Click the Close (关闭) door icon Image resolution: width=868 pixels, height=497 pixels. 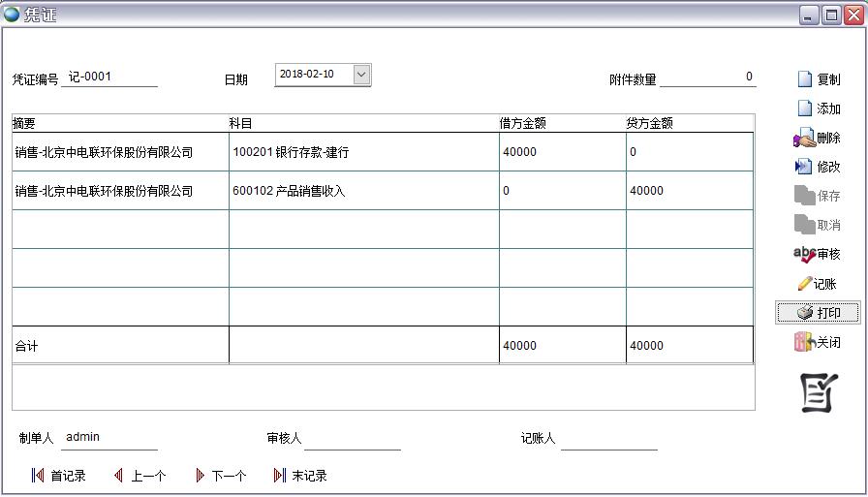(803, 342)
